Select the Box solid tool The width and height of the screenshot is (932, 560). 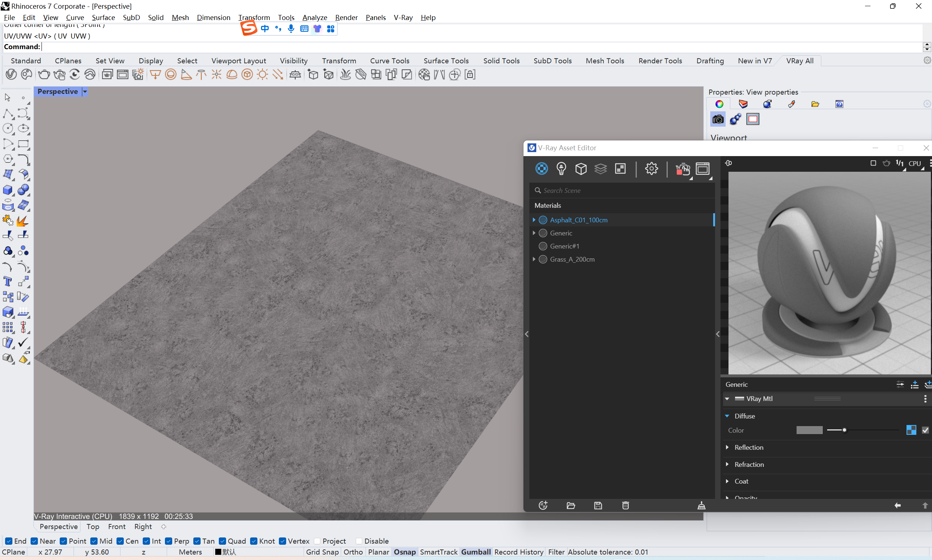pyautogui.click(x=8, y=190)
